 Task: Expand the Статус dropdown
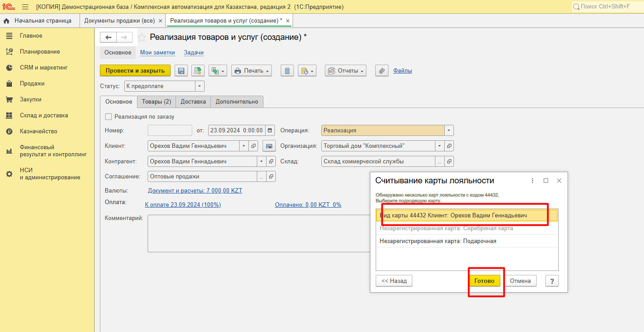[x=200, y=86]
